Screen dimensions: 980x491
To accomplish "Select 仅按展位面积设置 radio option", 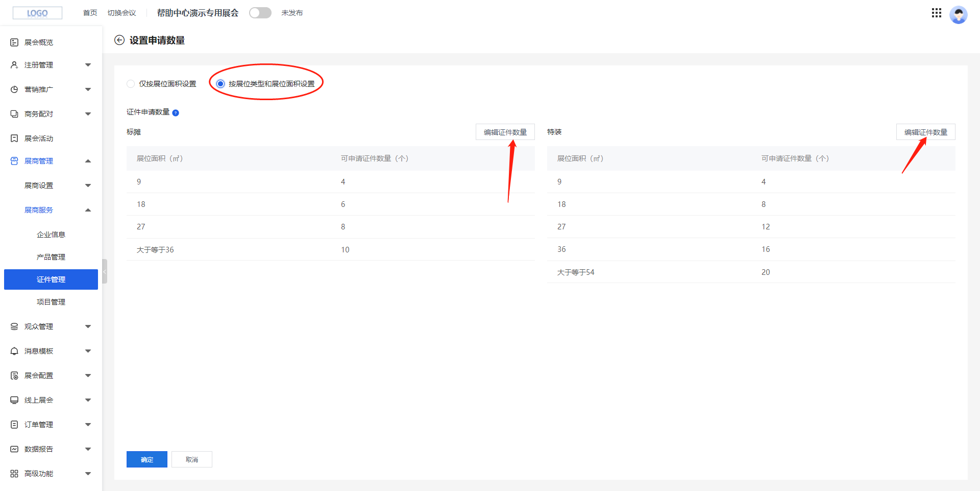I will click(x=131, y=84).
